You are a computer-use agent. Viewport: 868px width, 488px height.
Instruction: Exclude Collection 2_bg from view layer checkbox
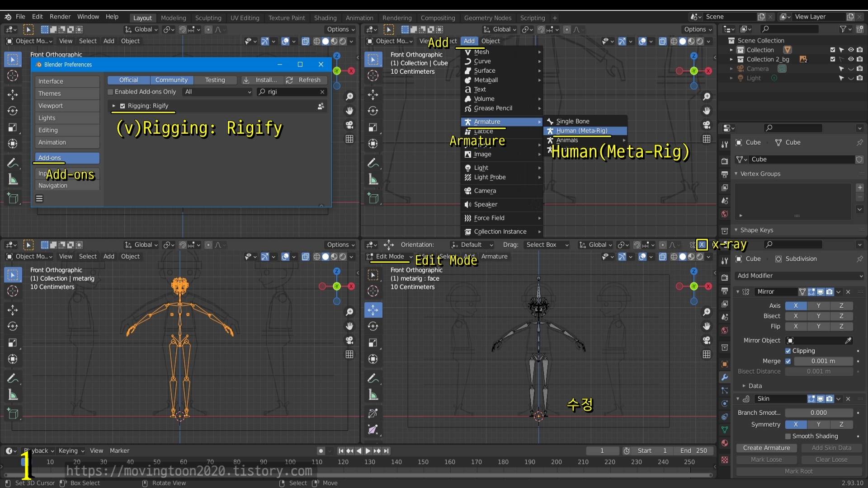click(x=832, y=59)
